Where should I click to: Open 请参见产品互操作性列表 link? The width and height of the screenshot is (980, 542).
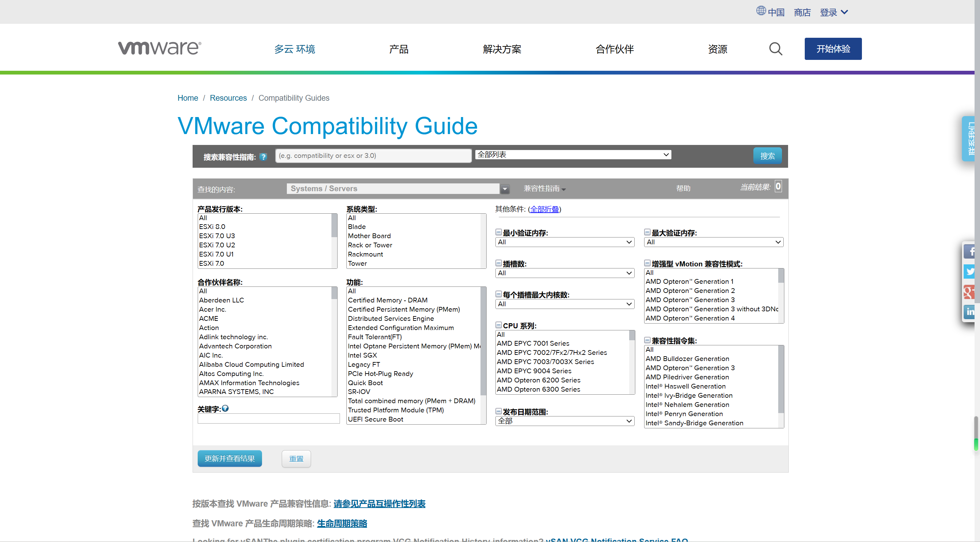pyautogui.click(x=379, y=504)
